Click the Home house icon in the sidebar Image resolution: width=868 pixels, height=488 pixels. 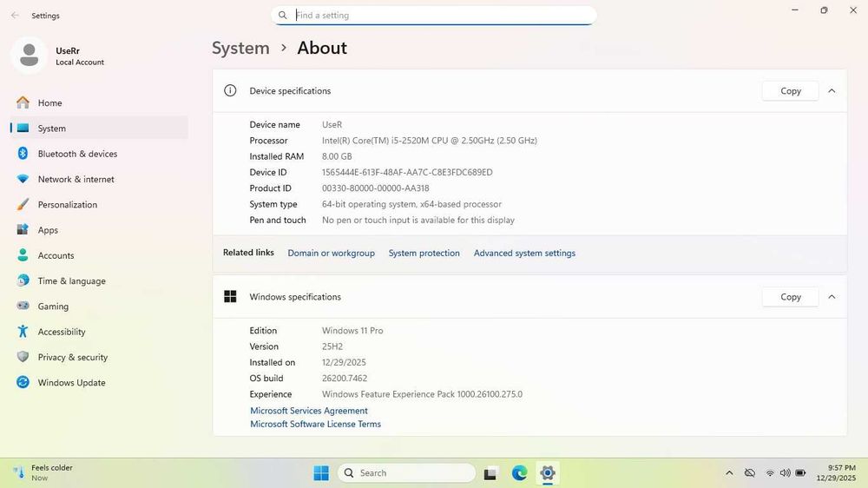[23, 102]
